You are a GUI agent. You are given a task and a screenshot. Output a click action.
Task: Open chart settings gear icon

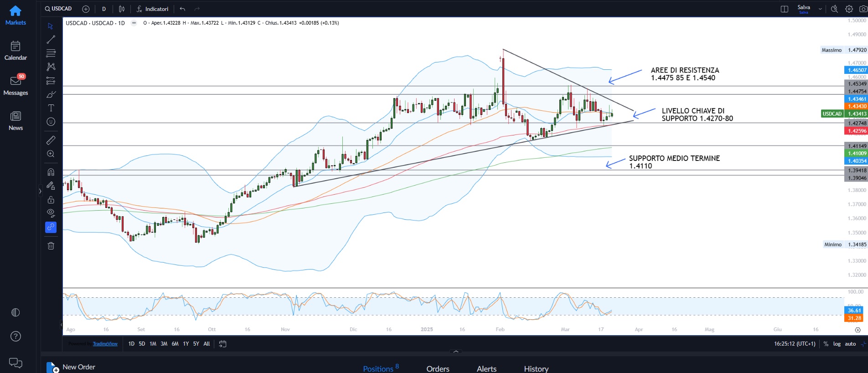(849, 9)
